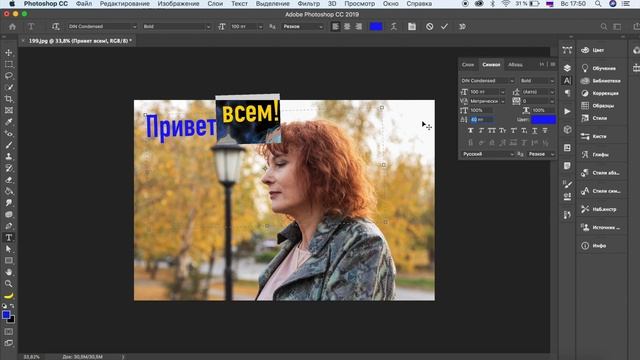Open the Layers icon in collapsed dock
Viewport: 640px width, 360px height.
point(567,68)
